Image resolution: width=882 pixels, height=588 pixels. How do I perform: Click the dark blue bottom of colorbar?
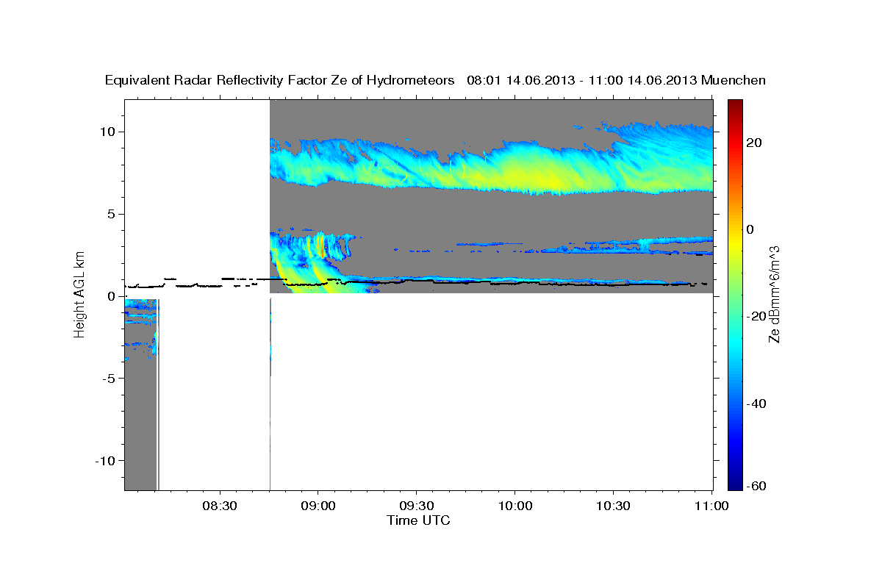[735, 484]
